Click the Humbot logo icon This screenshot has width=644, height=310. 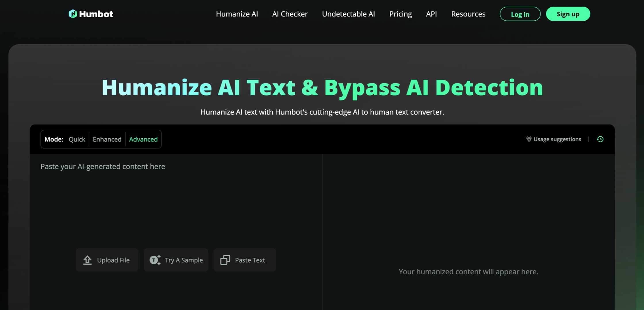coord(73,14)
